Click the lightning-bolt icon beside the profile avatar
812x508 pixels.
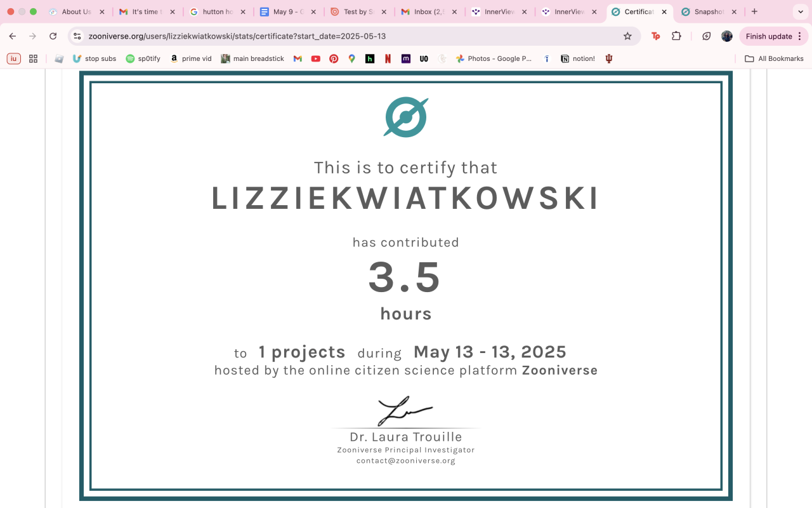coord(707,36)
